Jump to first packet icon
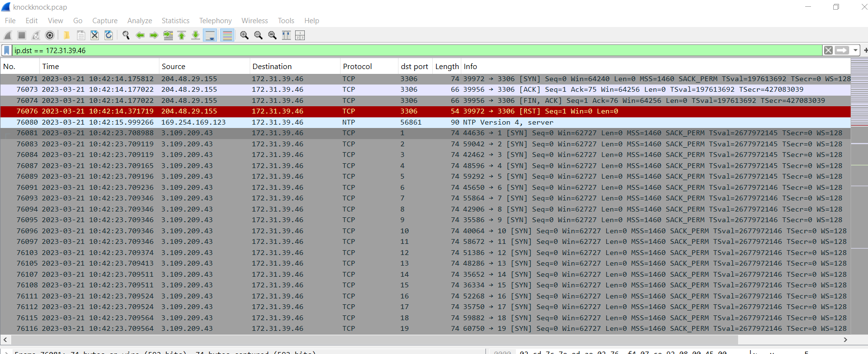The width and height of the screenshot is (868, 354). (x=182, y=35)
